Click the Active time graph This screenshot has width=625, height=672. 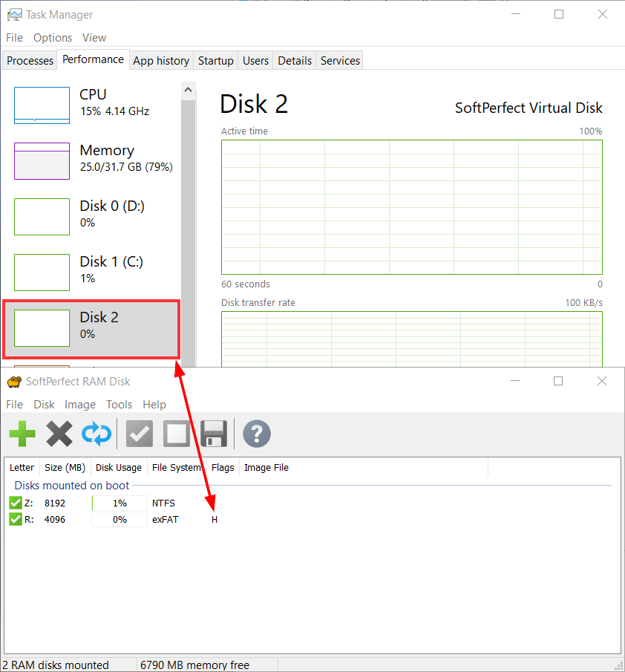[x=412, y=207]
